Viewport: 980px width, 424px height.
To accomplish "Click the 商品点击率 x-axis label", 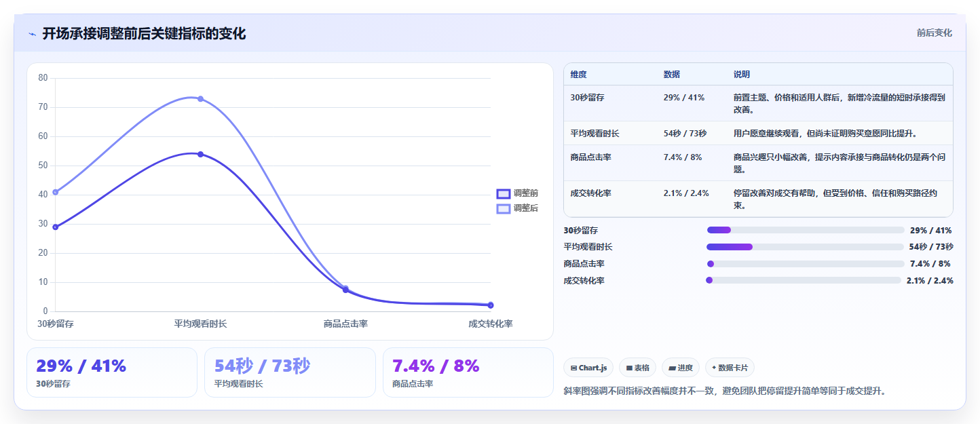I will tap(345, 324).
